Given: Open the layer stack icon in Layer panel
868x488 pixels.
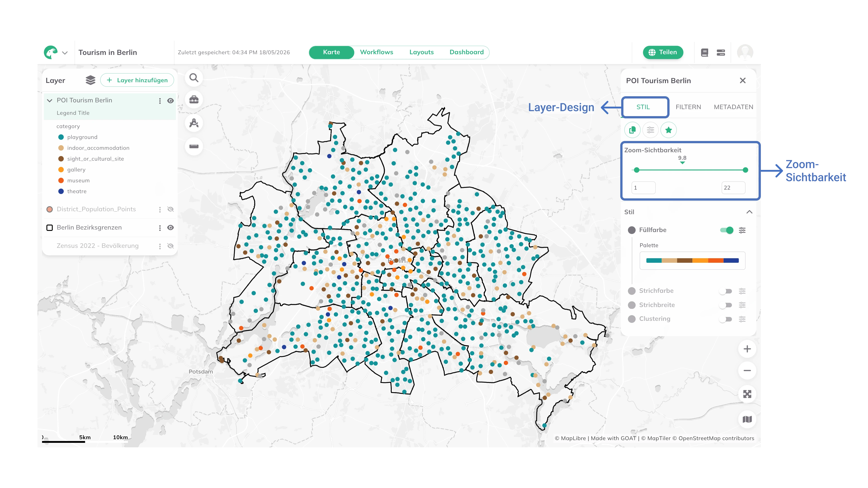Looking at the screenshot, I should coord(90,80).
